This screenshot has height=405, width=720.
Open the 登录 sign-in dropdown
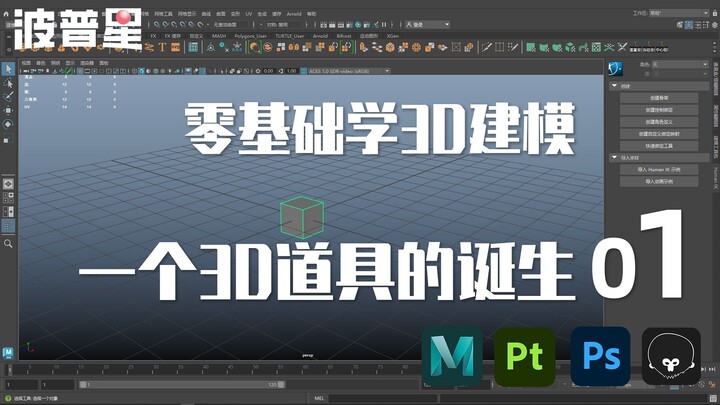pyautogui.click(x=428, y=24)
